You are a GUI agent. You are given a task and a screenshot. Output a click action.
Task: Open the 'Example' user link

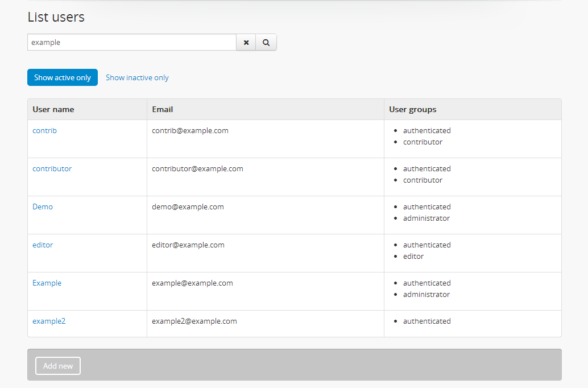pyautogui.click(x=47, y=283)
